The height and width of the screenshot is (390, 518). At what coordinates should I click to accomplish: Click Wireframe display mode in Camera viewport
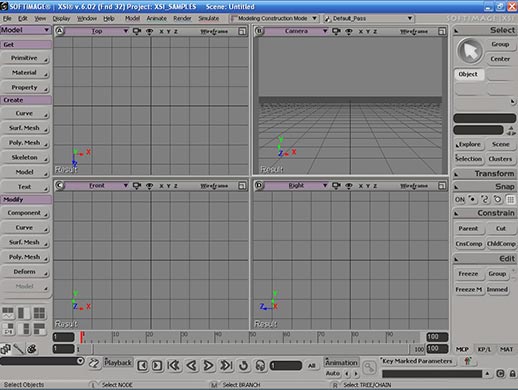414,31
